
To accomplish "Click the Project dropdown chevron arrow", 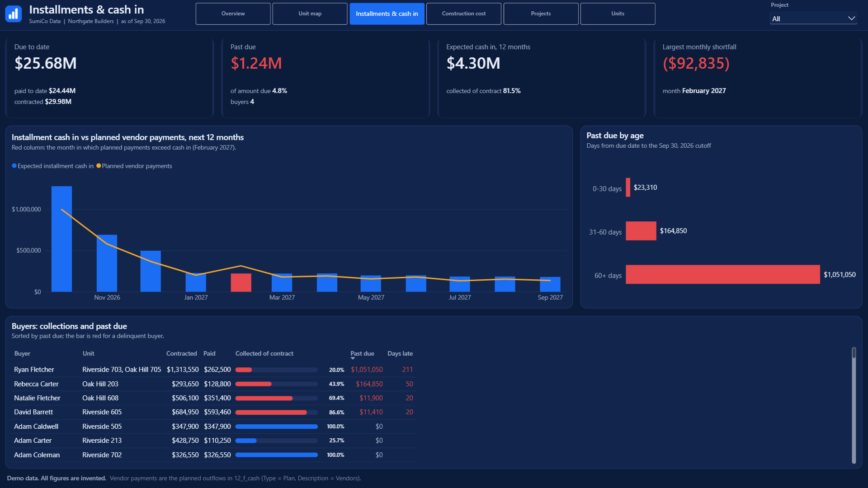I will point(851,19).
